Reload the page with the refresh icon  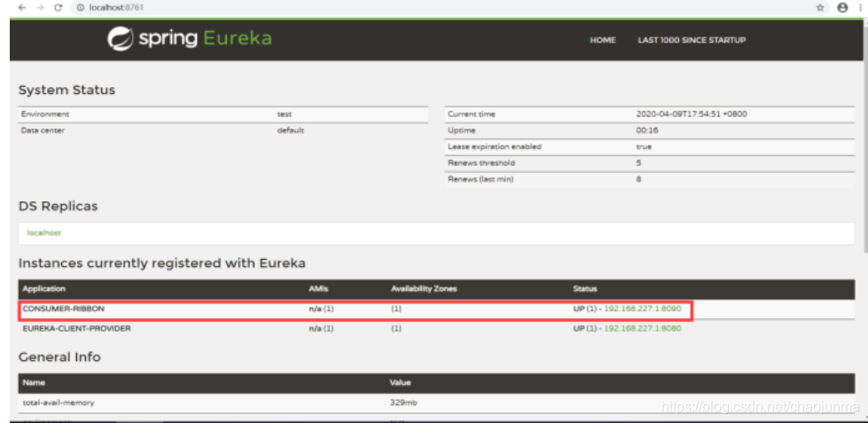pos(59,8)
